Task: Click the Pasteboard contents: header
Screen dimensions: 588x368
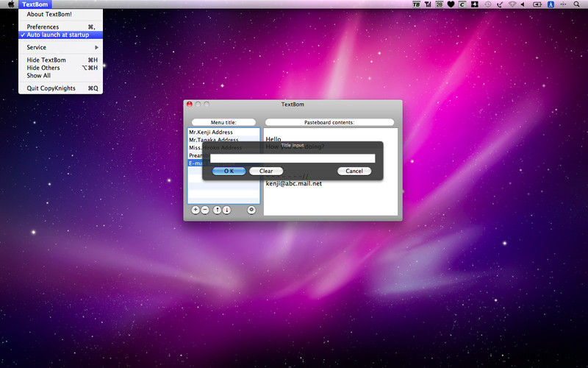Action: (329, 122)
